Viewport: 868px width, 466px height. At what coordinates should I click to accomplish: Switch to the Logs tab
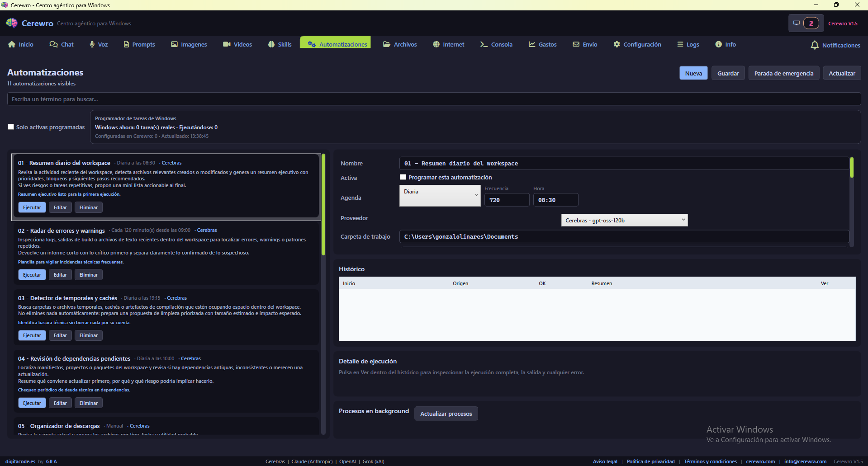(688, 44)
